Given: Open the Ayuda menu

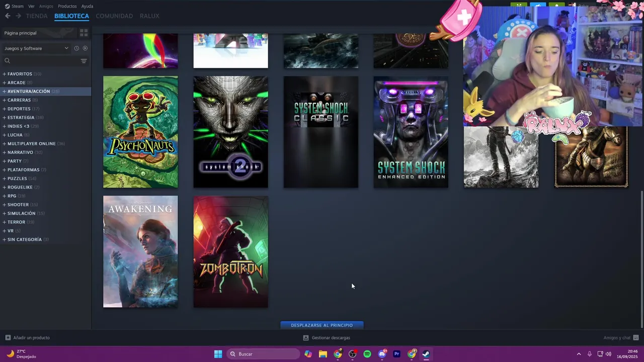Looking at the screenshot, I should [x=87, y=6].
